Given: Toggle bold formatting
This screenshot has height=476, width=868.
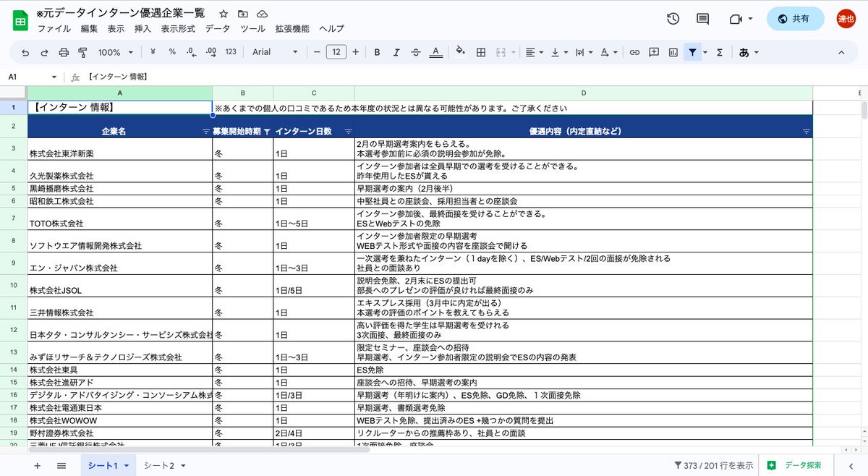Looking at the screenshot, I should click(377, 52).
